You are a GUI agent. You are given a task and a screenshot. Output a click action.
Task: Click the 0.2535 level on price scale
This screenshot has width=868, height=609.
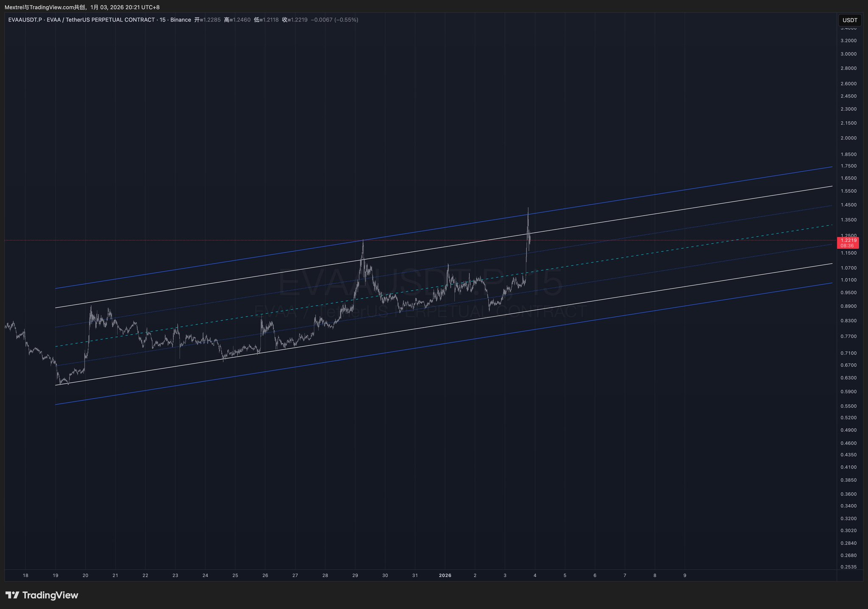tap(849, 567)
